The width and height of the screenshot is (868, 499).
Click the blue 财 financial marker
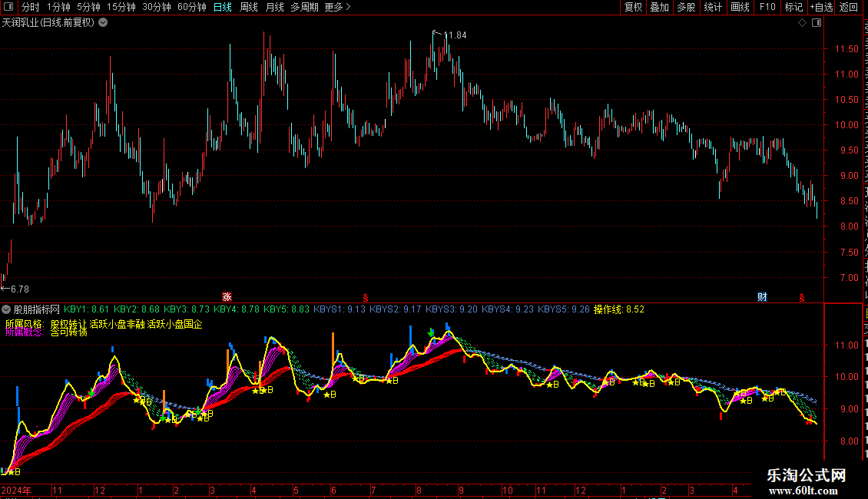[762, 297]
